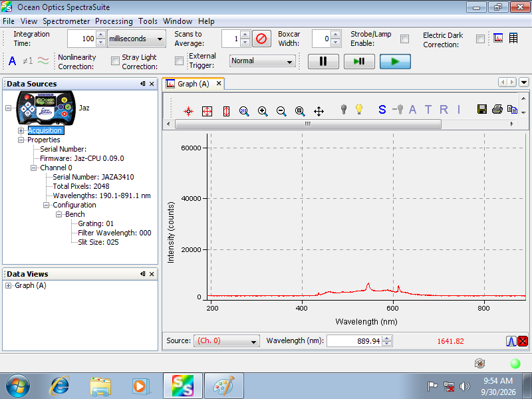Expand Graph (A) in Data Views
The image size is (532, 399).
tap(9, 286)
